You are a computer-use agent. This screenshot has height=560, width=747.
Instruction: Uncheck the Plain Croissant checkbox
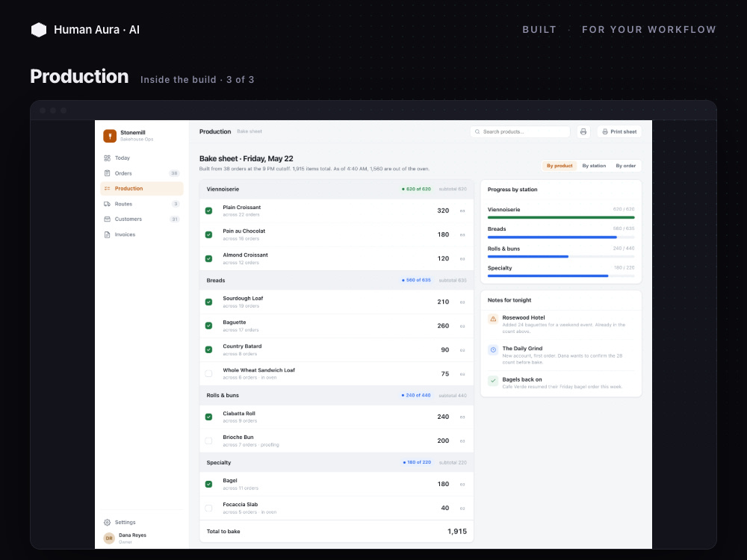coord(208,211)
